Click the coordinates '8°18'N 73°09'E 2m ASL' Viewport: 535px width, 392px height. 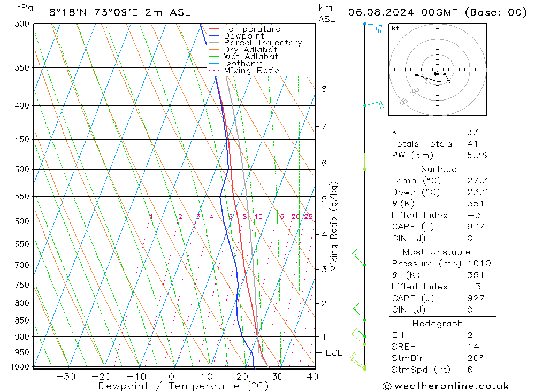119,12
